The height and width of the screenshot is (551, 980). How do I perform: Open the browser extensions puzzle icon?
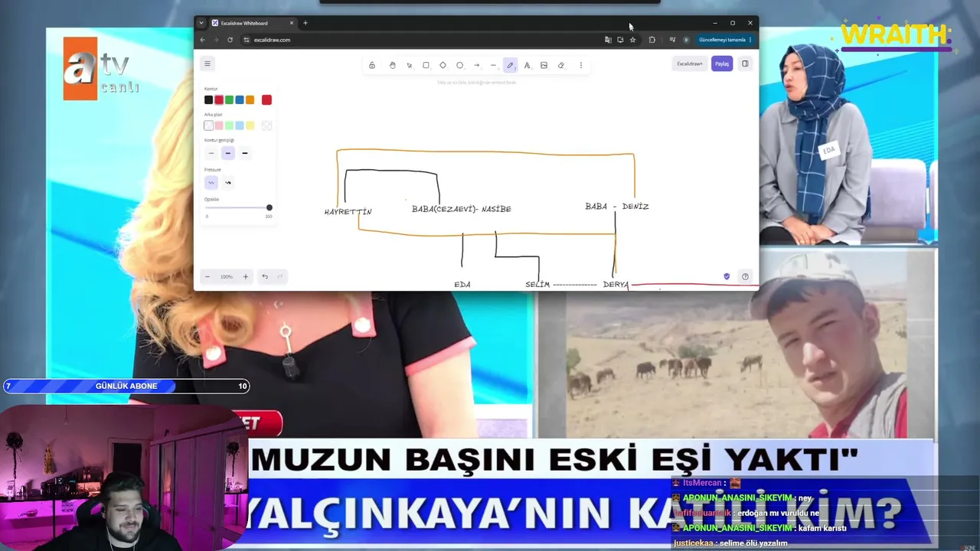pyautogui.click(x=652, y=40)
